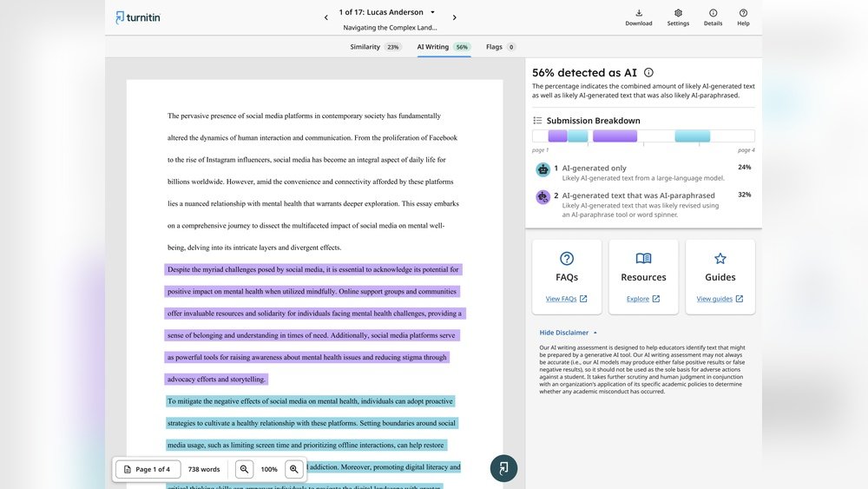The width and height of the screenshot is (868, 489).
Task: Click the external-link icon beside View guides
Action: pos(740,299)
